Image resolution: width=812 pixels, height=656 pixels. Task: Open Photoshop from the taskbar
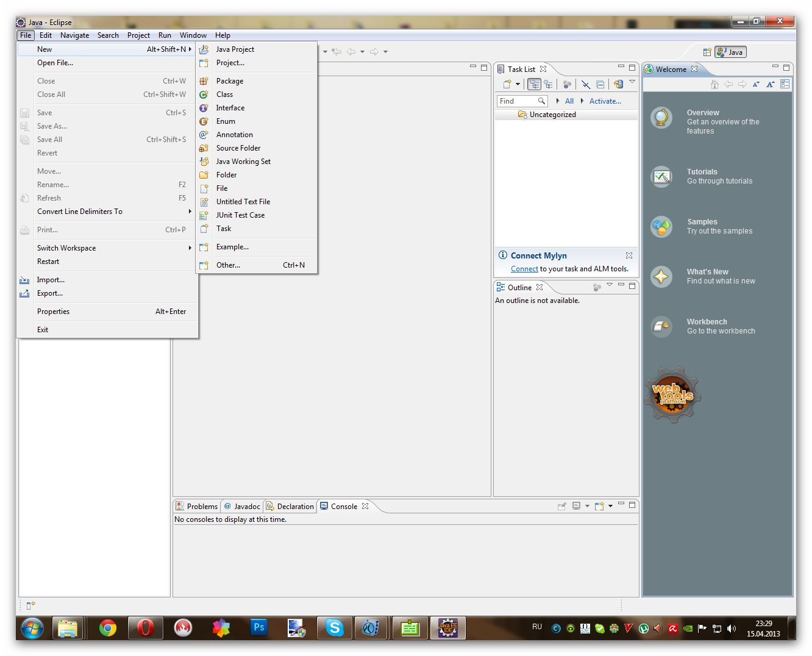point(258,628)
